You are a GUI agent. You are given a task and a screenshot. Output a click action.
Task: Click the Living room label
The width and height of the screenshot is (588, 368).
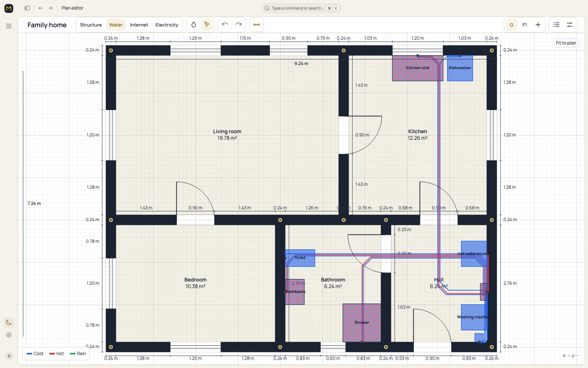pyautogui.click(x=227, y=131)
